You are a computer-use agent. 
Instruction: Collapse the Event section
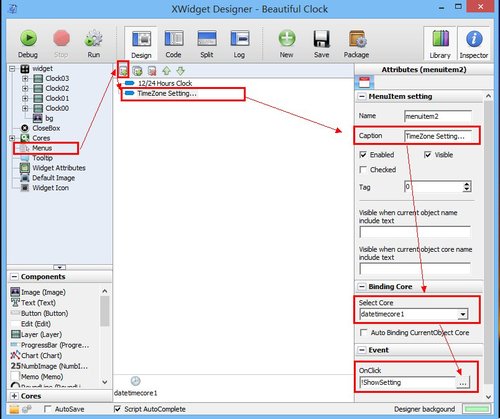[362, 350]
